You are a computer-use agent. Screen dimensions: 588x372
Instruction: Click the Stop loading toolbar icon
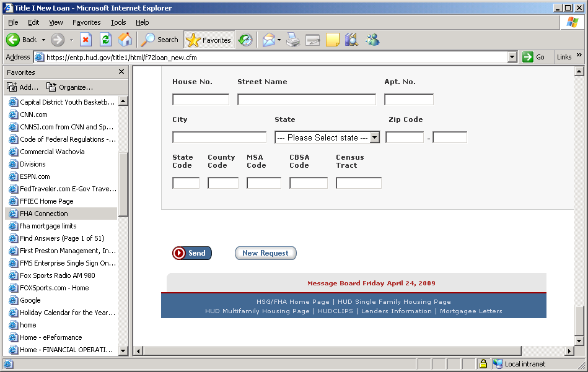86,40
